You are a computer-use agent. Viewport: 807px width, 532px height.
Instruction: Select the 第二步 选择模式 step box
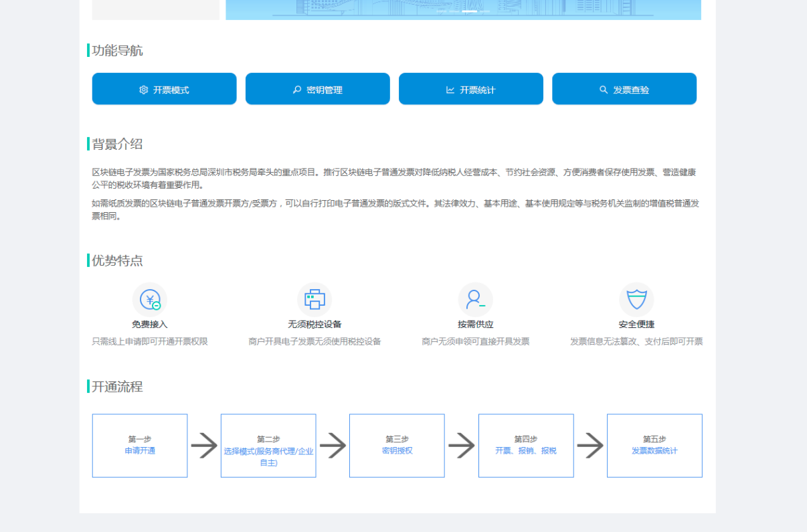click(x=268, y=446)
